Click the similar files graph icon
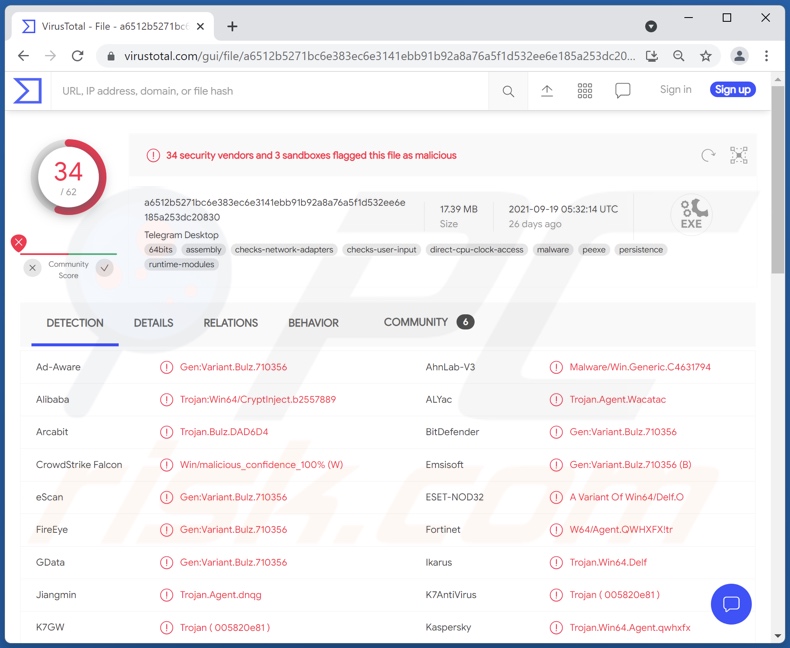The image size is (790, 648). pos(739,155)
